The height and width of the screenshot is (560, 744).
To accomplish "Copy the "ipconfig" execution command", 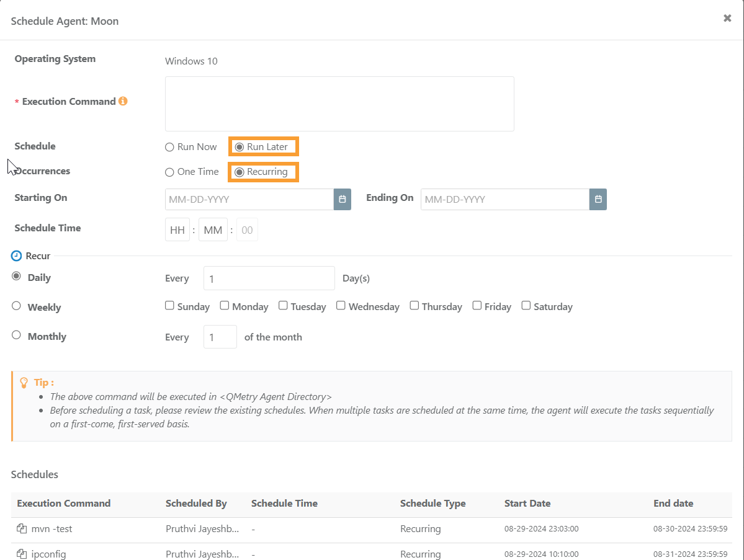I will tap(20, 554).
